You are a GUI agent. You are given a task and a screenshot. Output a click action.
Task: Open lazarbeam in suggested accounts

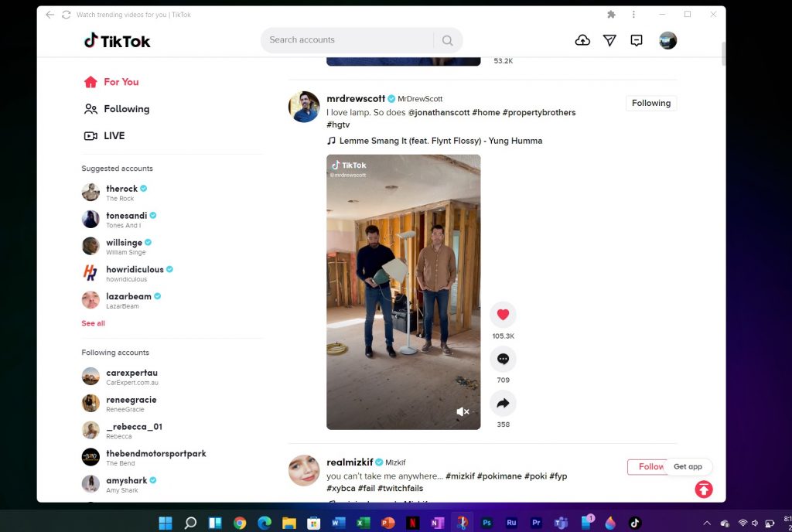tap(121, 300)
